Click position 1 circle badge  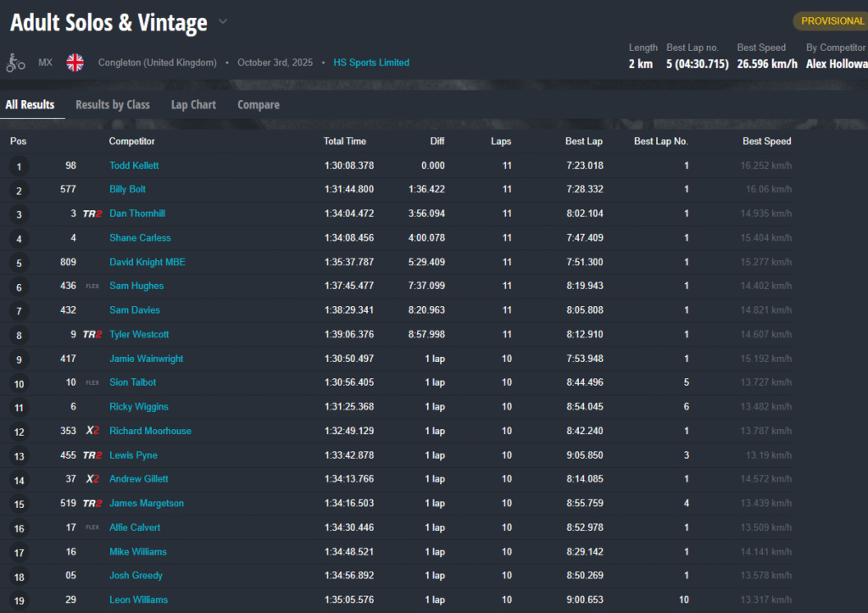tap(19, 166)
